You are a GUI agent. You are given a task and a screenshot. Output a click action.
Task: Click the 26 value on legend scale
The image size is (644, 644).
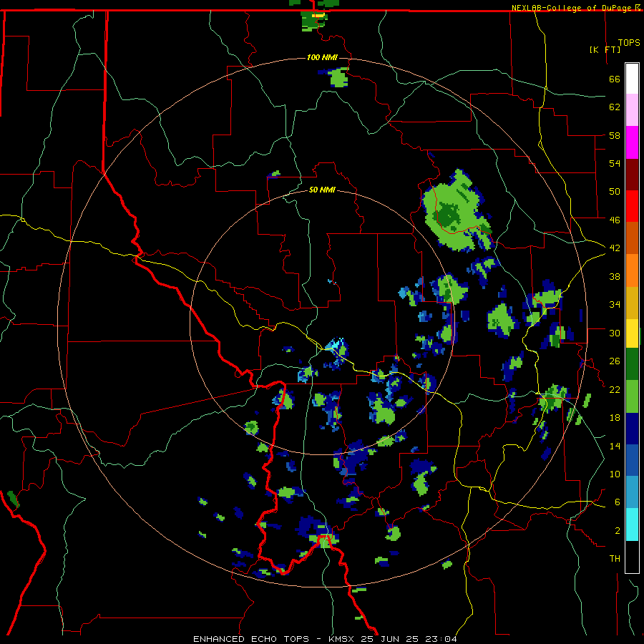(615, 361)
